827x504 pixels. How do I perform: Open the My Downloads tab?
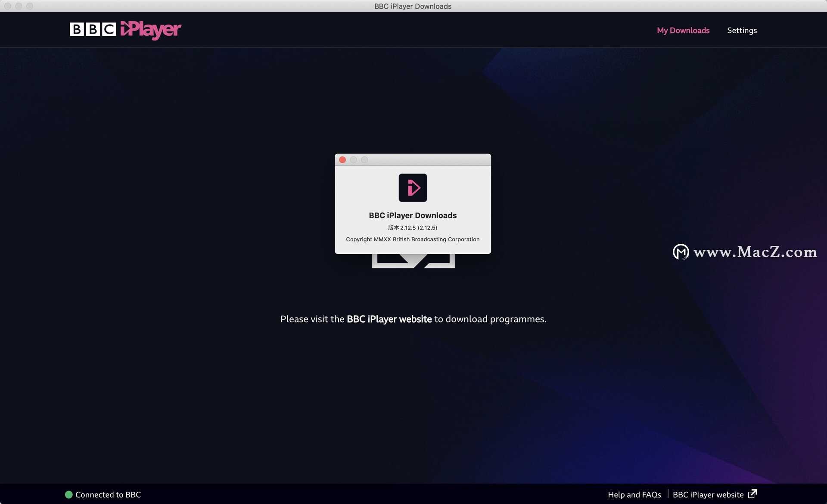click(683, 30)
